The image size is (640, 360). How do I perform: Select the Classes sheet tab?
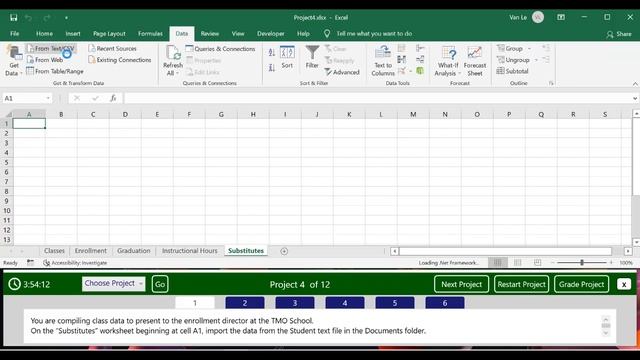tap(54, 251)
